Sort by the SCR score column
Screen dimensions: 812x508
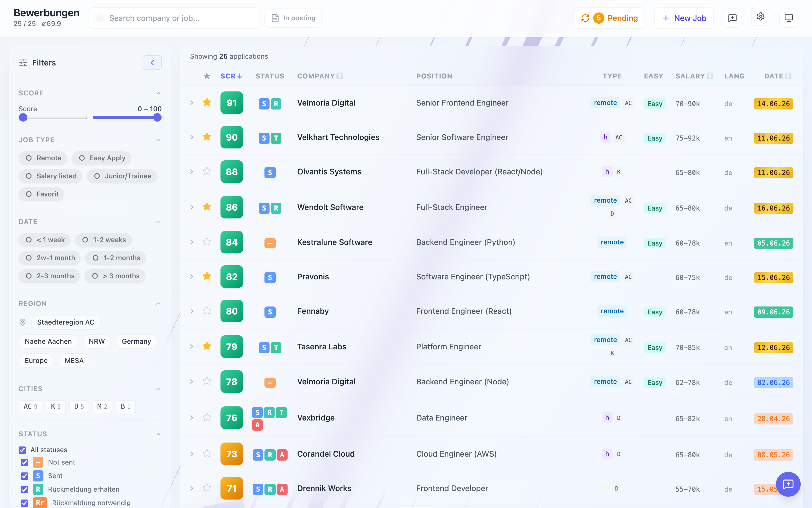[x=231, y=76]
